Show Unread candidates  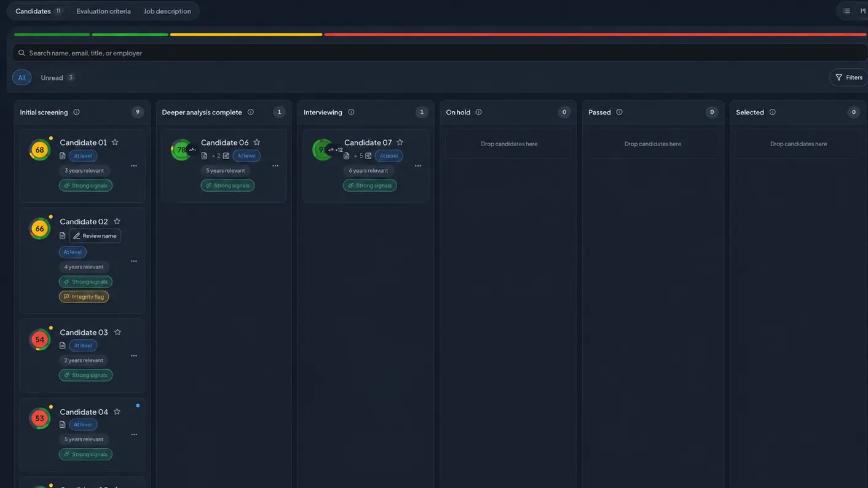coord(57,77)
